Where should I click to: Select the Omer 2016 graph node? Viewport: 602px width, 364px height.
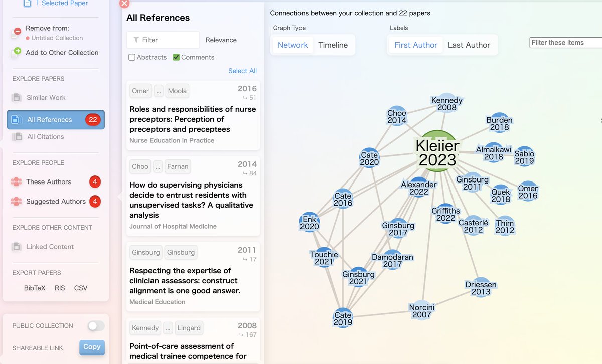[528, 192]
